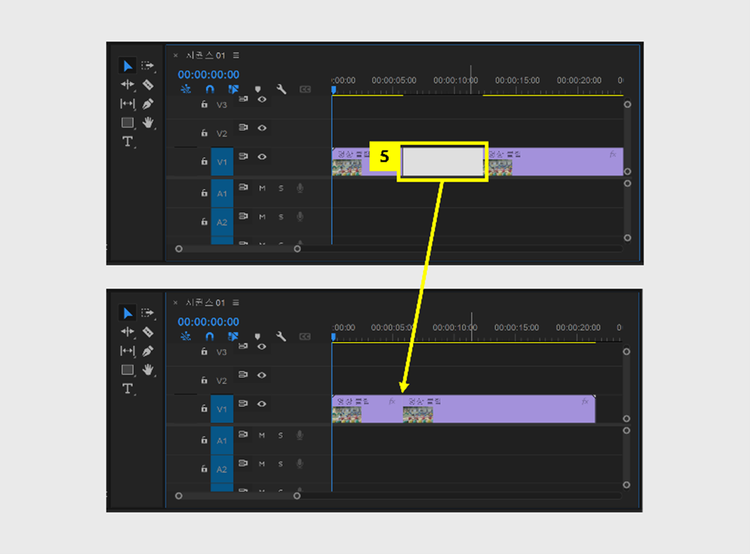Open timeline display settings wrench in upper panel
Image resolution: width=750 pixels, height=554 pixels.
tap(281, 89)
